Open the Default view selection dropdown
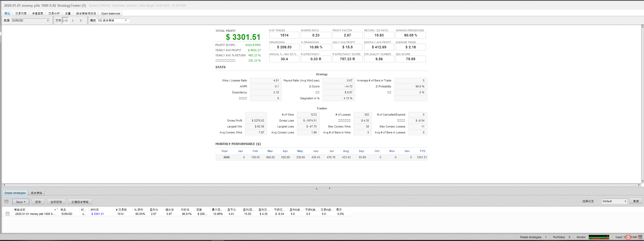 (x=614, y=201)
